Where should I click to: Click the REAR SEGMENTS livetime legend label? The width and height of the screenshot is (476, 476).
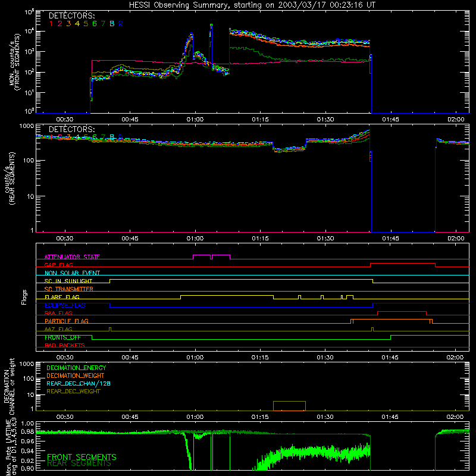pyautogui.click(x=79, y=464)
